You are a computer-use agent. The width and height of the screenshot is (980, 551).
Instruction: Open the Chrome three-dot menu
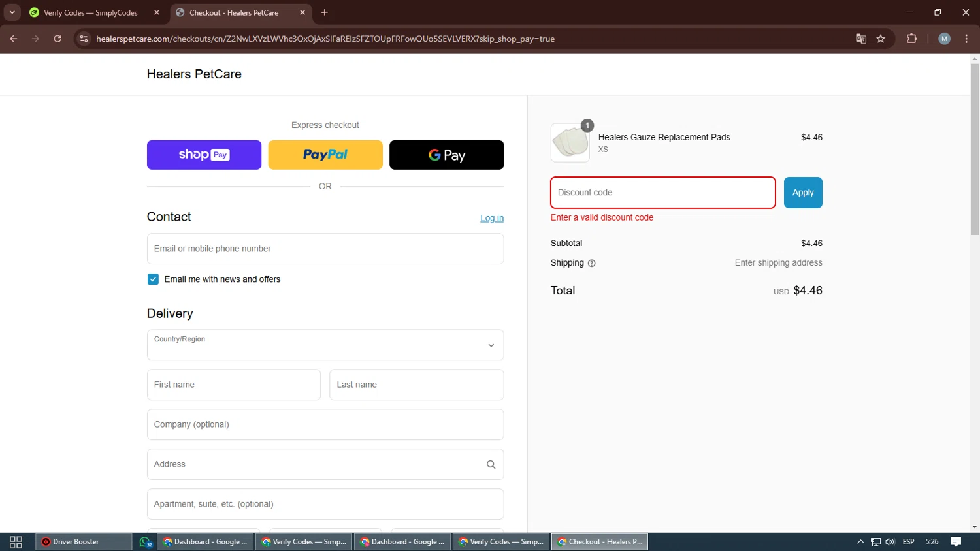coord(966,39)
